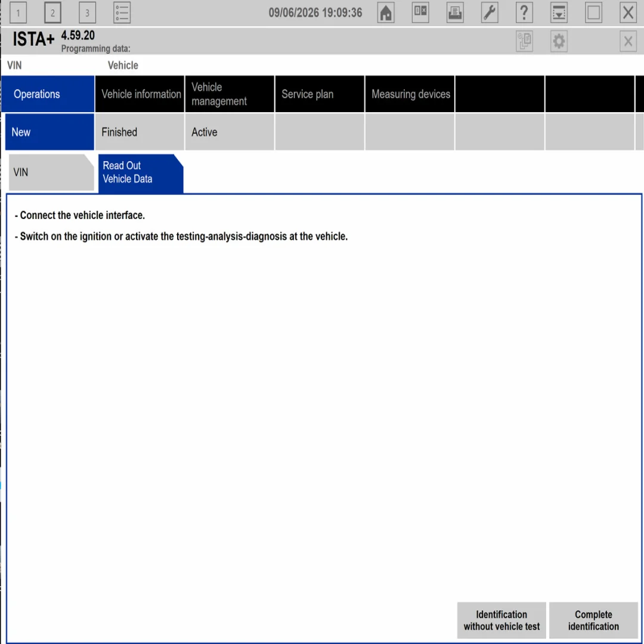Open the Vehicle management tab

coord(230,94)
